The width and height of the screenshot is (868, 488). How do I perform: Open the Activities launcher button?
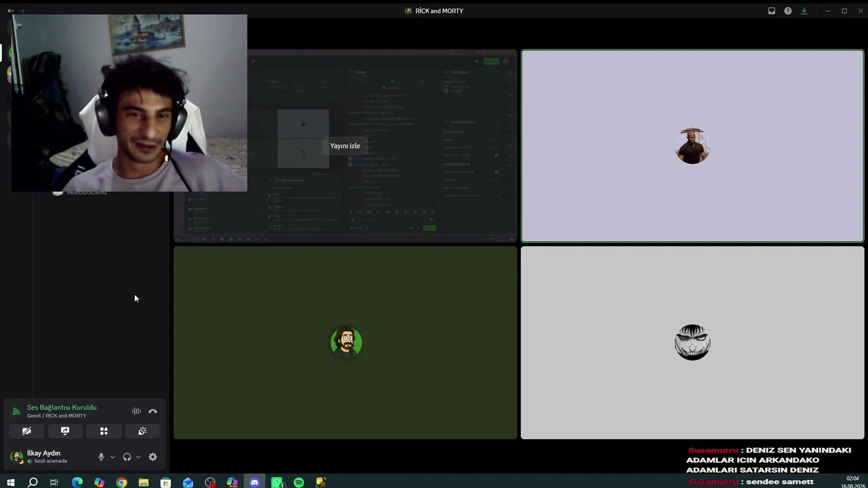click(104, 431)
